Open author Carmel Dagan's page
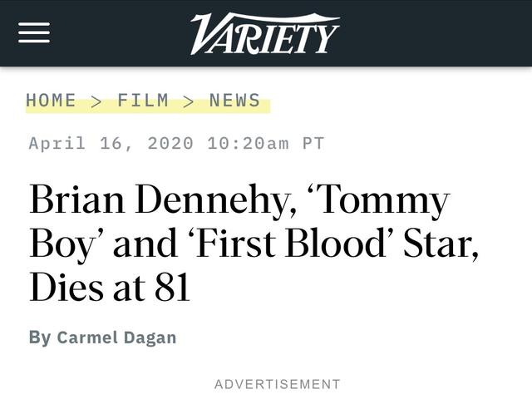The height and width of the screenshot is (409, 532). pos(116,338)
